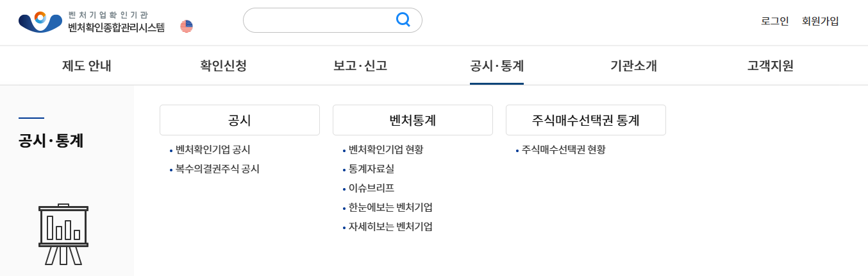Go to 벤처확인기업 공시 submenu link
This screenshot has height=276, width=868.
pyautogui.click(x=213, y=150)
